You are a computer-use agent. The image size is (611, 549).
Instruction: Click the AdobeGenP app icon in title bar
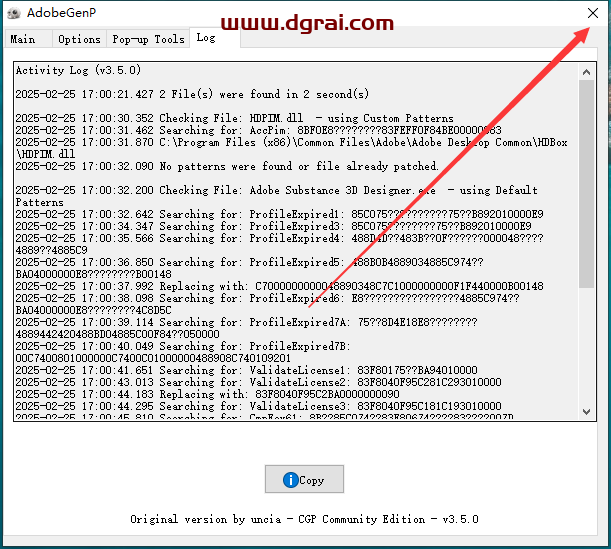pos(14,13)
